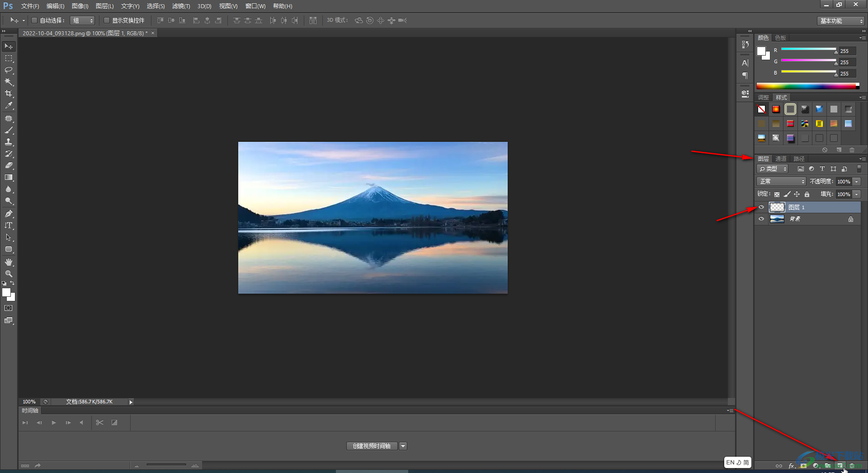
Task: Click the 图层 1 layer thumbnail
Action: 777,207
